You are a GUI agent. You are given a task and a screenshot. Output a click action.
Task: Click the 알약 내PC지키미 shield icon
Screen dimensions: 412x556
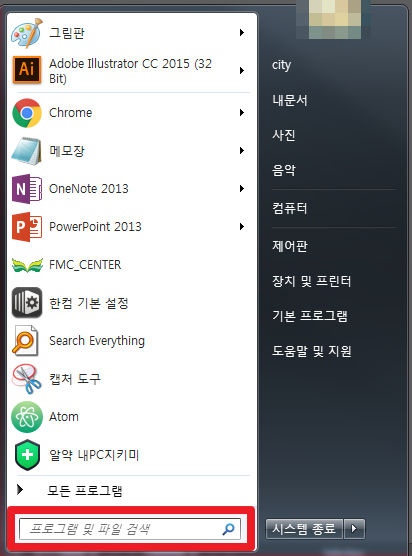(27, 455)
